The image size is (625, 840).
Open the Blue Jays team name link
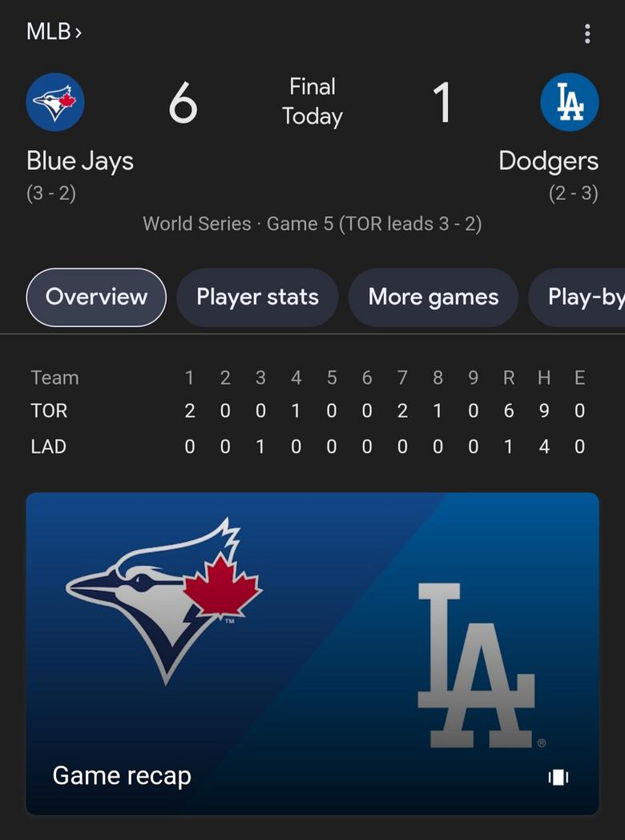80,161
